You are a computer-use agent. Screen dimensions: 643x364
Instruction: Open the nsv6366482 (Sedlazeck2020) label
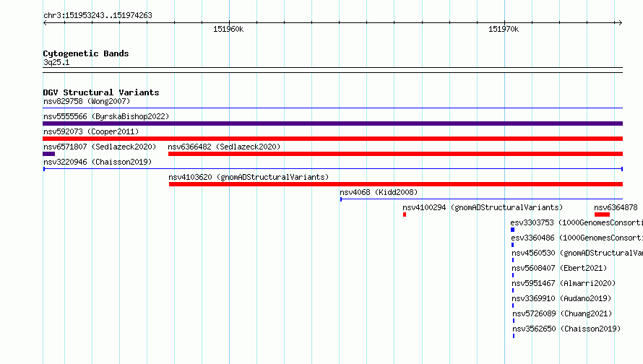pos(224,147)
